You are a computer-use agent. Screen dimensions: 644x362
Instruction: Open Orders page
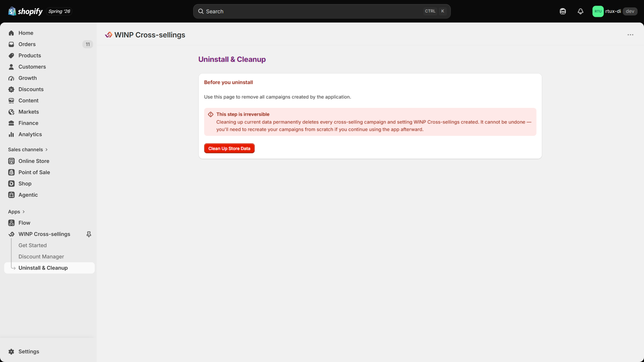point(49,44)
